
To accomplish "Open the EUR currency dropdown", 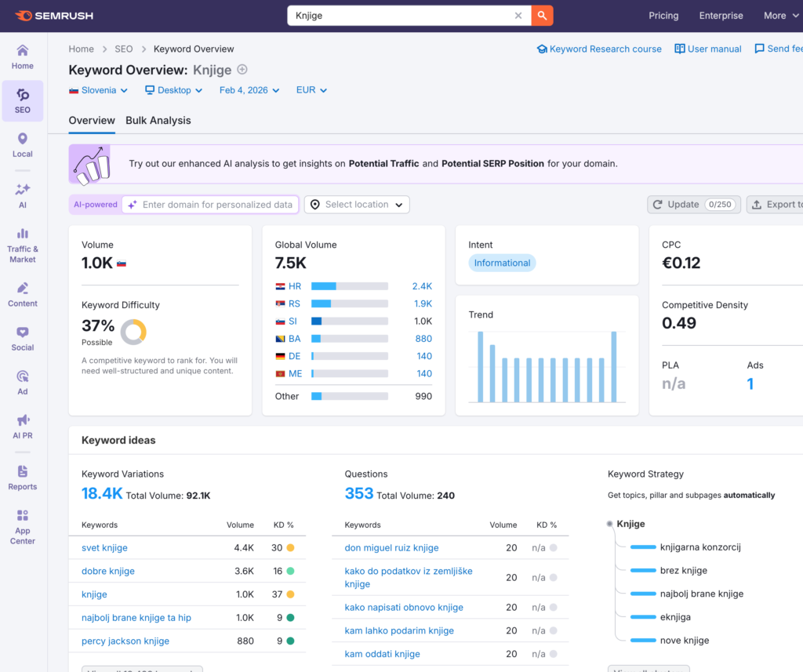I will 311,90.
